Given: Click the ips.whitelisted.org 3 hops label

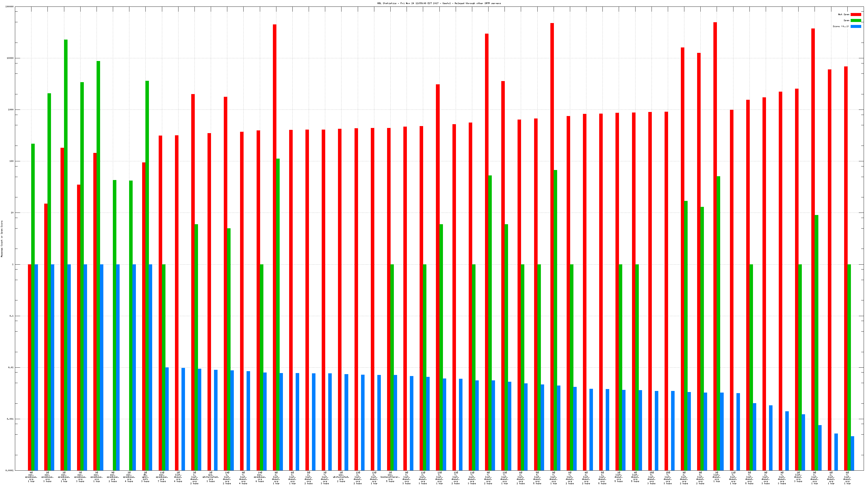Looking at the screenshot, I should [x=210, y=477].
